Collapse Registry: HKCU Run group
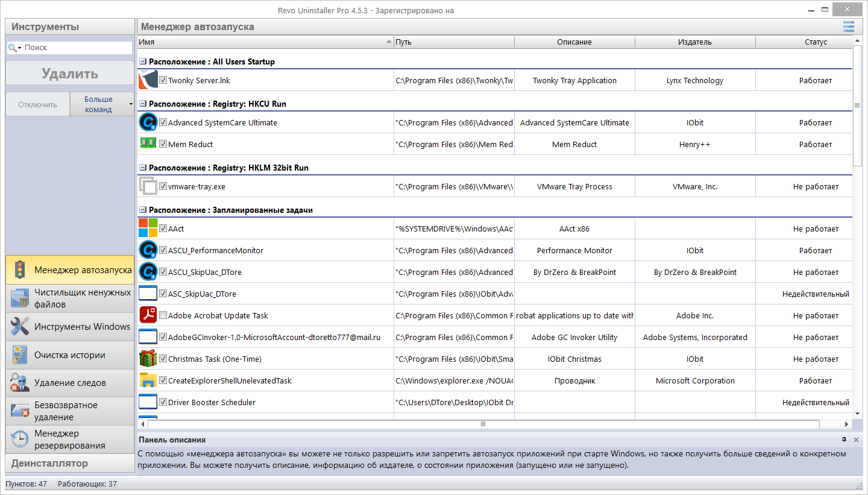The width and height of the screenshot is (868, 495). 143,104
